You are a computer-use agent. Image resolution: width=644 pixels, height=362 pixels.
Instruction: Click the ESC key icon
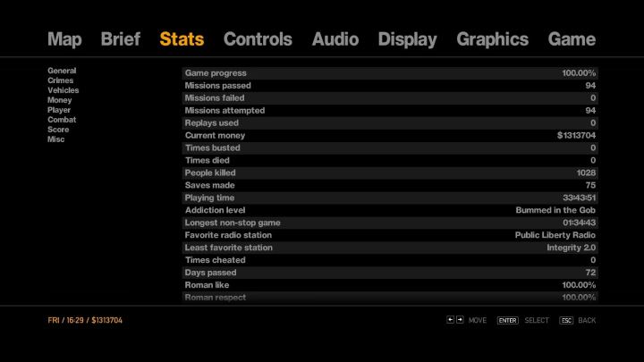point(566,321)
